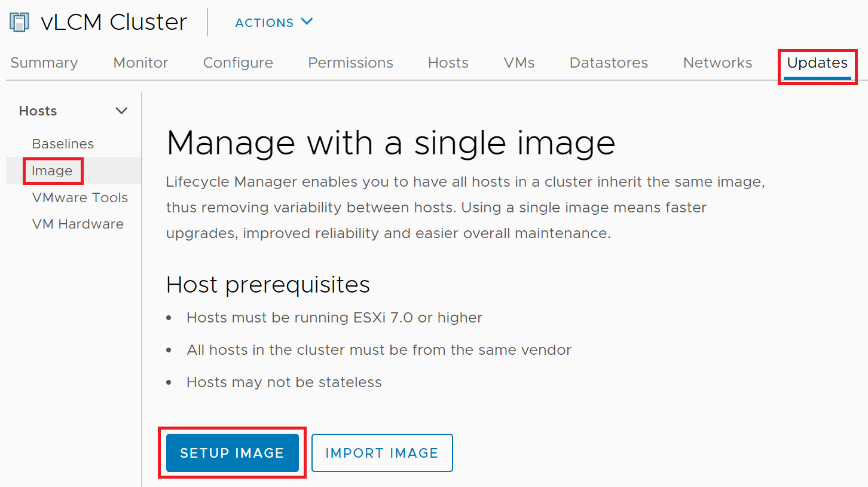
Task: Open VMware Tools in the sidebar
Action: coord(80,197)
